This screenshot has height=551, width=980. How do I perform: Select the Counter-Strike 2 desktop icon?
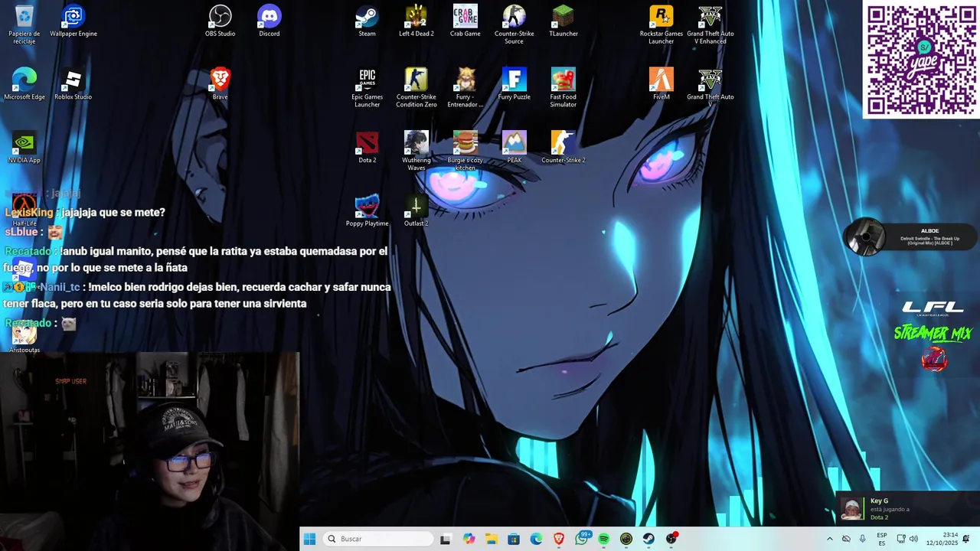(563, 148)
